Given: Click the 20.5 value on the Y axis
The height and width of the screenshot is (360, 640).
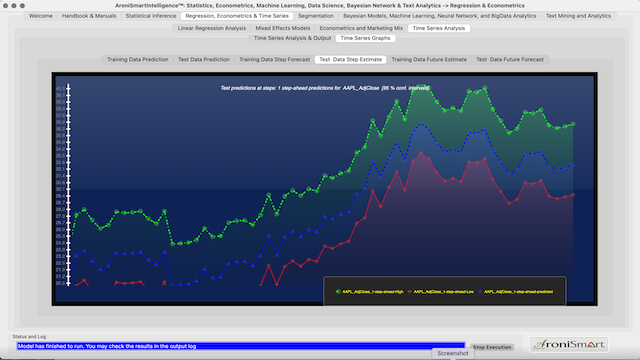Looking at the screenshot, I should click(x=60, y=283).
